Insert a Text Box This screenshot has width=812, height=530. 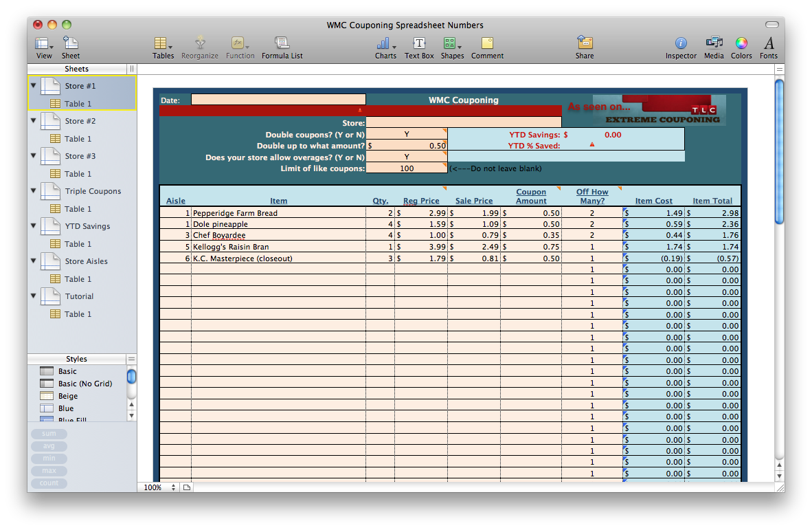point(419,47)
